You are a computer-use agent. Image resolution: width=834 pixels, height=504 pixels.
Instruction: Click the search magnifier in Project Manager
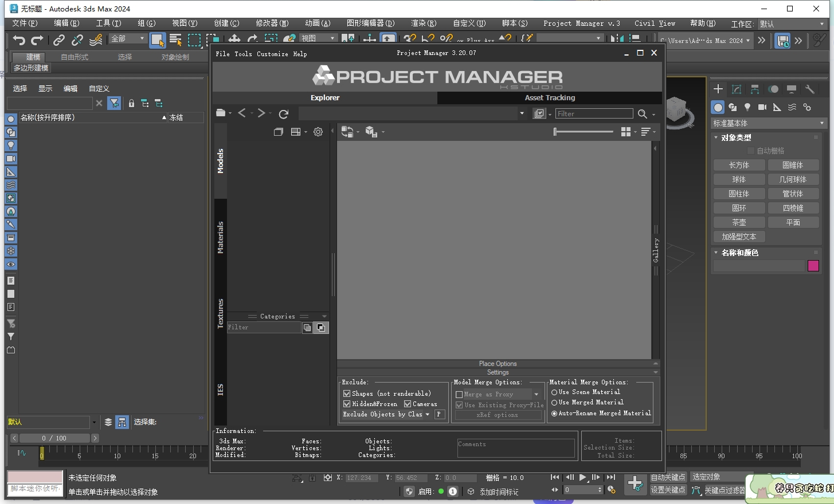click(x=643, y=114)
